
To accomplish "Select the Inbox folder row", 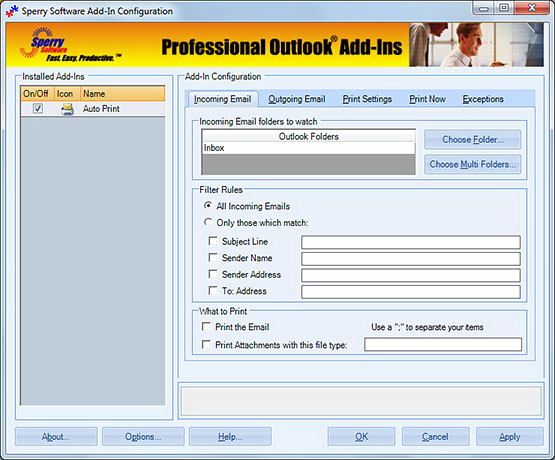I will tap(308, 148).
